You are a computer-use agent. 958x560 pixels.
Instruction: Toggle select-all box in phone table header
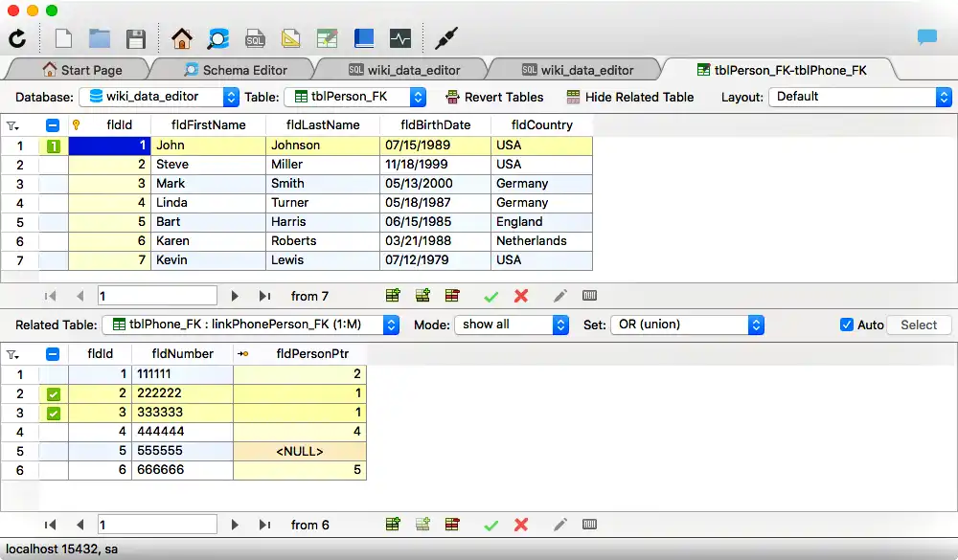(x=53, y=354)
